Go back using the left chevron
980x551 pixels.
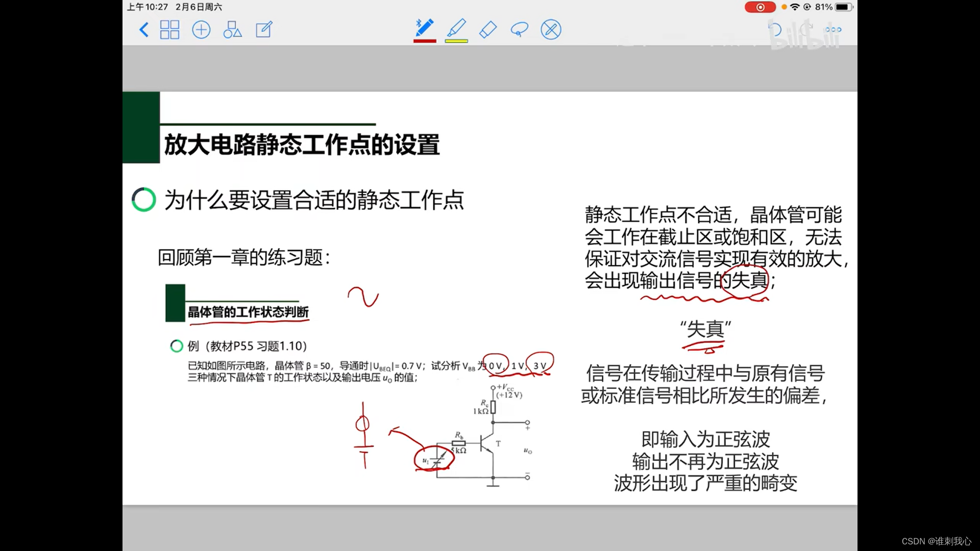(x=144, y=30)
